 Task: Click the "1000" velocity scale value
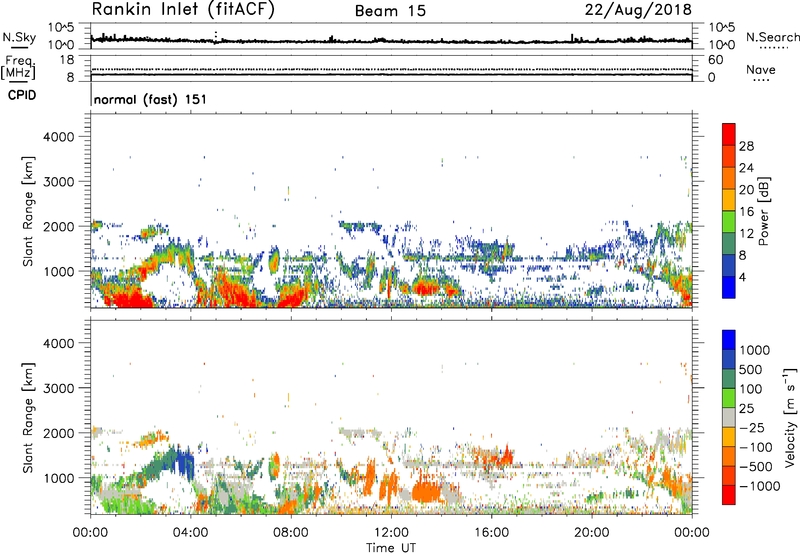pyautogui.click(x=755, y=350)
